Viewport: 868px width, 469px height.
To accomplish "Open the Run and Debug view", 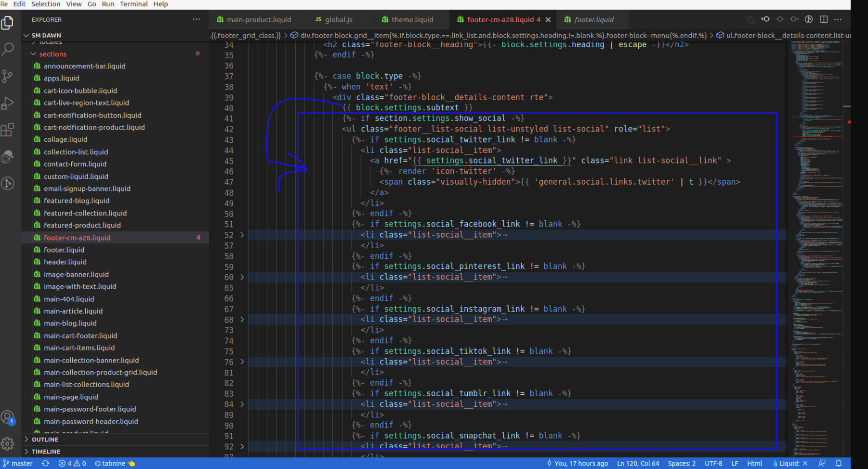I will pos(8,103).
